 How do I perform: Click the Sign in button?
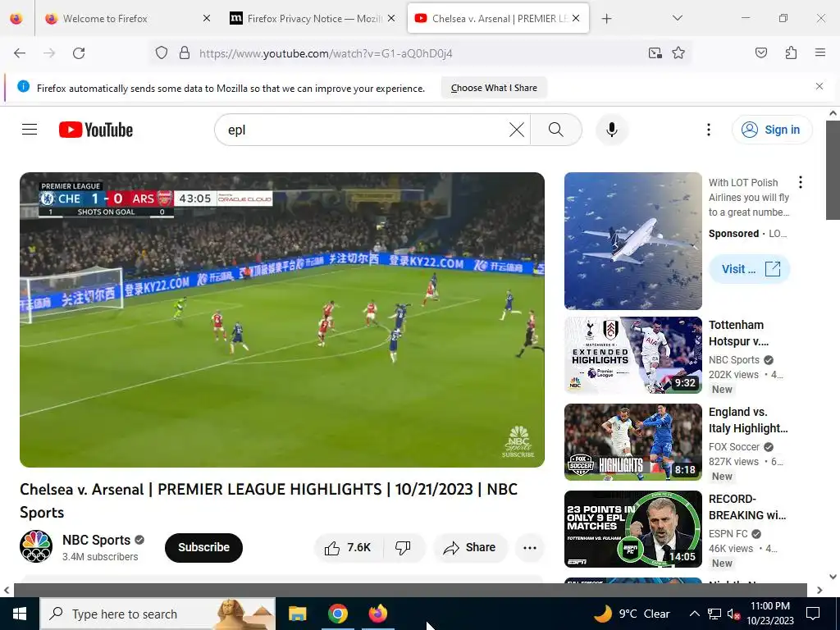pyautogui.click(x=772, y=130)
